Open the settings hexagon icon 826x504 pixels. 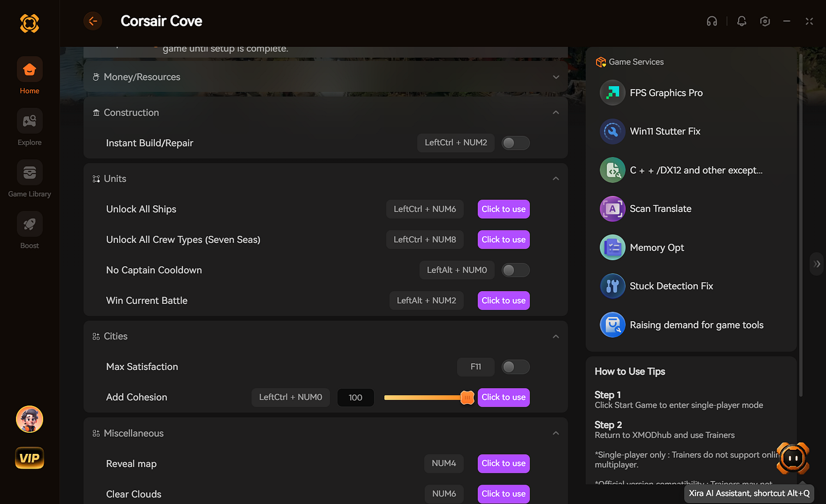765,21
